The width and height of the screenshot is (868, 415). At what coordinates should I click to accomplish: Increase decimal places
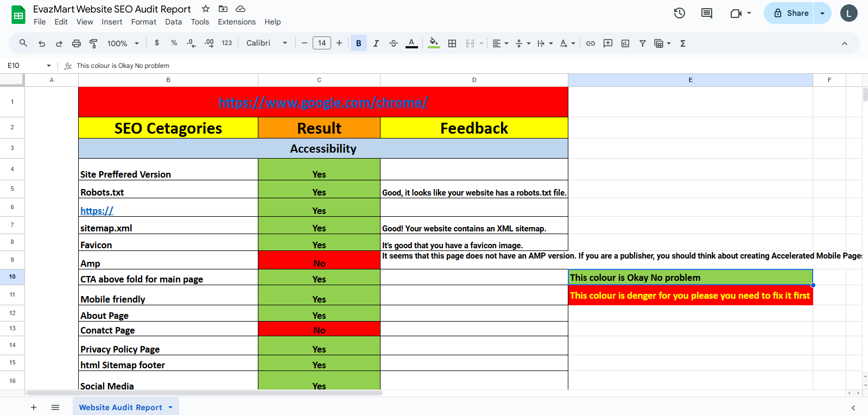209,43
